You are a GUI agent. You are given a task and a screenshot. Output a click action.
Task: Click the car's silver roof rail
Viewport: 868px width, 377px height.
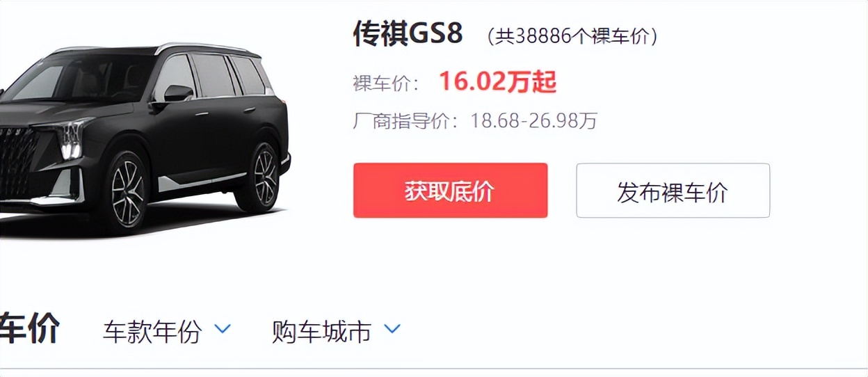pos(202,49)
